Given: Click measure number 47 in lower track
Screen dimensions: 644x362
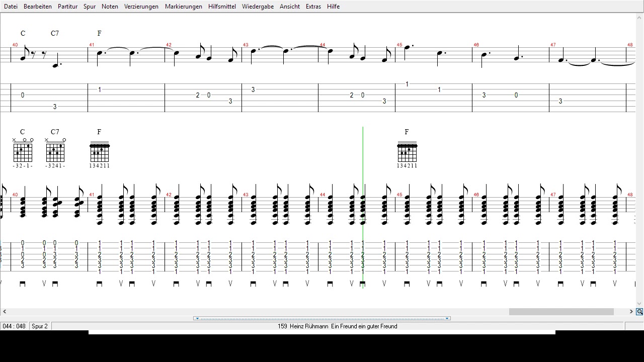Looking at the screenshot, I should point(553,195).
